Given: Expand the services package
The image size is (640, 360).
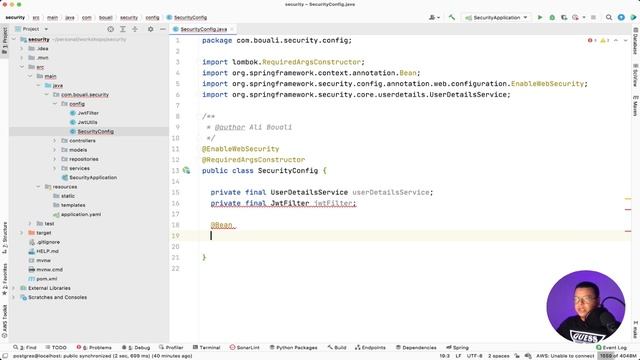Looking at the screenshot, I should click(x=55, y=168).
